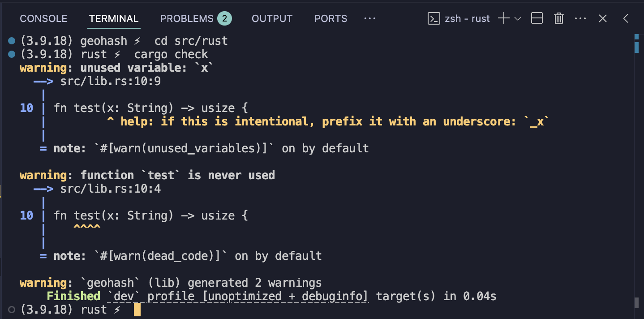Click the terminal vertical scrollbar
The image size is (644, 319).
(x=636, y=170)
